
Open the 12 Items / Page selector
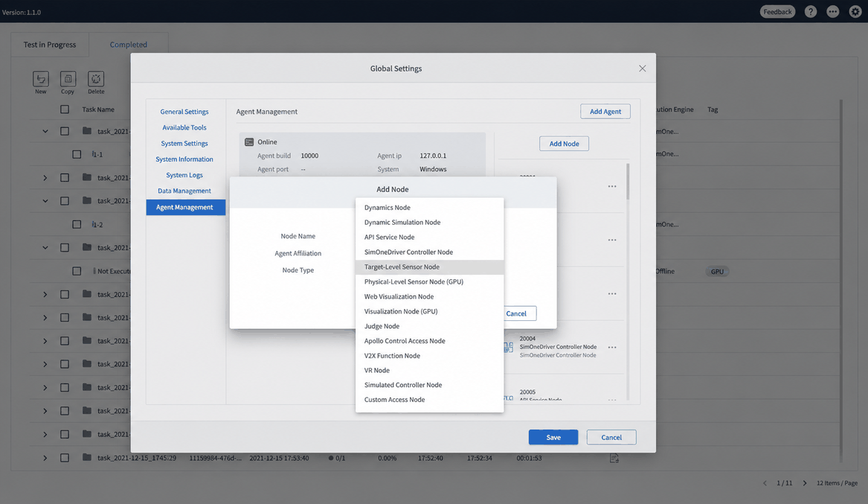pos(837,483)
